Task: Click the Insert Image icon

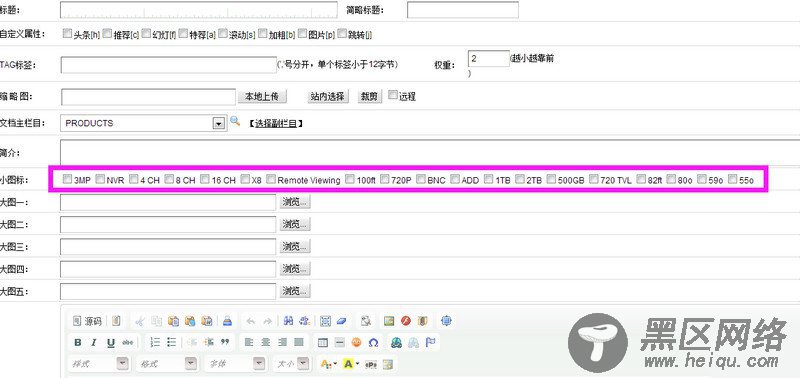Action: tap(389, 321)
